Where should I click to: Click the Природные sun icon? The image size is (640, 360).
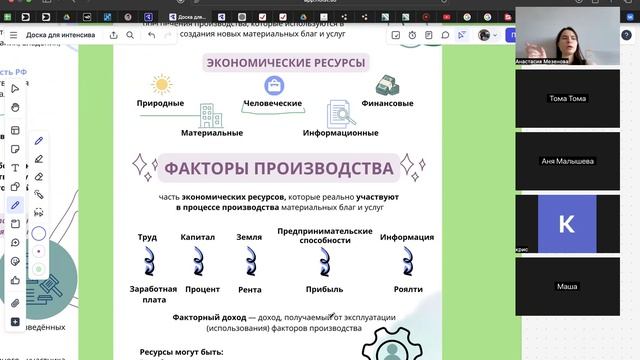pyautogui.click(x=161, y=84)
